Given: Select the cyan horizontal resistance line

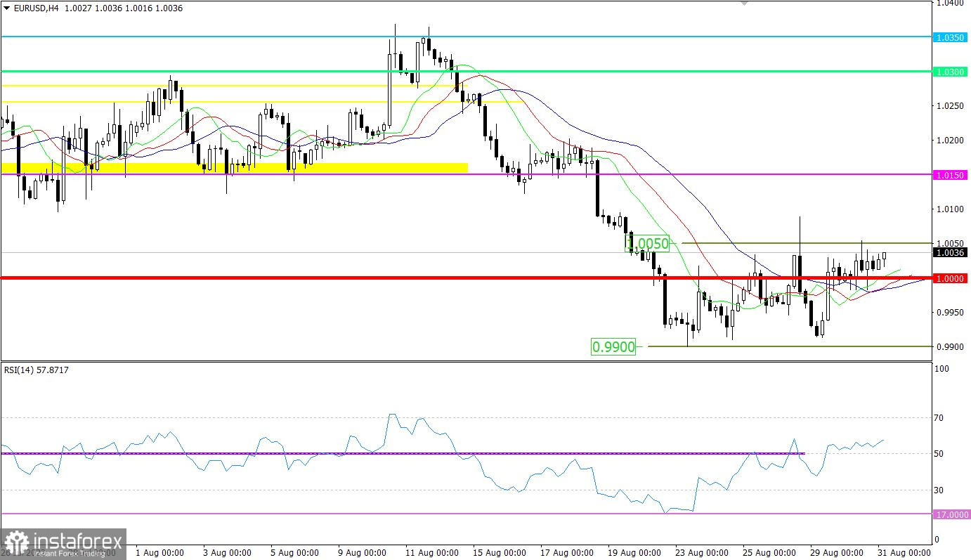Looking at the screenshot, I should [x=466, y=37].
